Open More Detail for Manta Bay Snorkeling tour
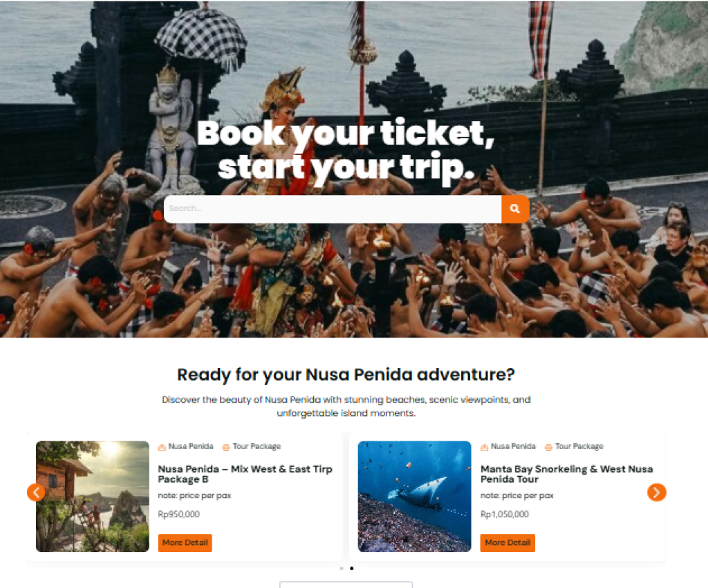 tap(507, 543)
